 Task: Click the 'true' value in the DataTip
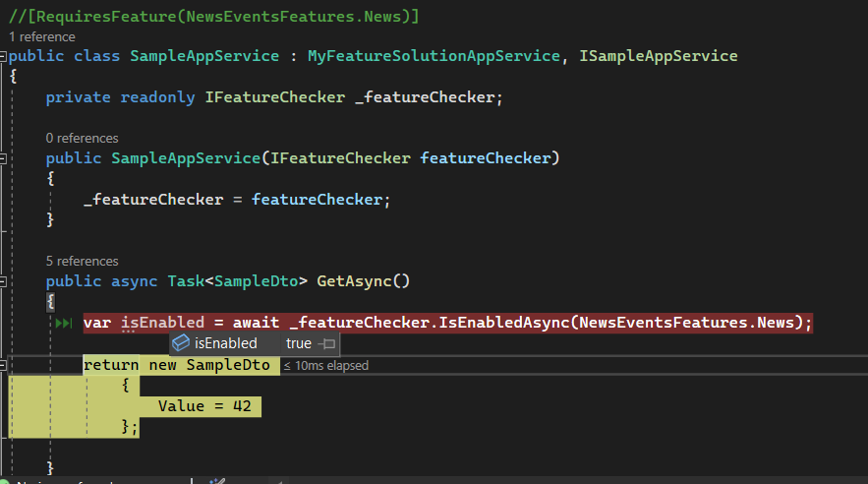(299, 343)
